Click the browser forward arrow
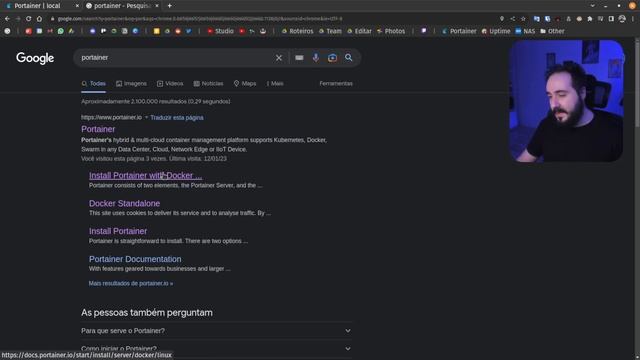This screenshot has width=640, height=360. [18, 19]
